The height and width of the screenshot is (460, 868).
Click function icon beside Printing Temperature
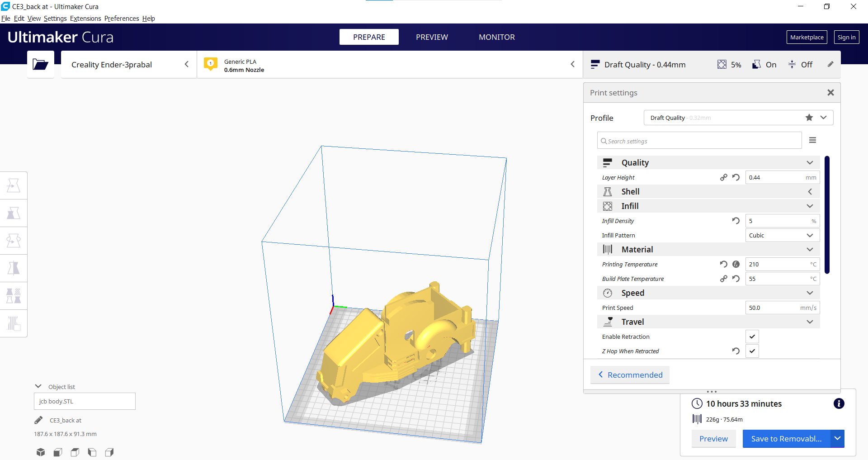[x=736, y=264]
